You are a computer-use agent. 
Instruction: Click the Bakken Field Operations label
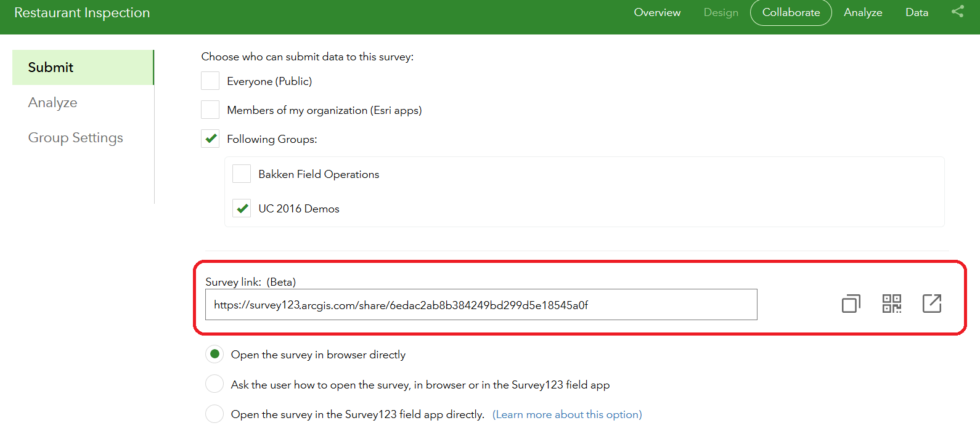tap(319, 174)
